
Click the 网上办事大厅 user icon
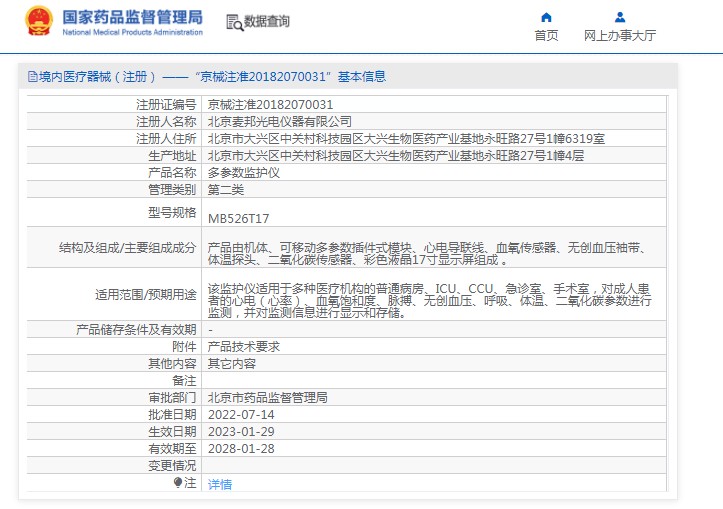point(620,18)
